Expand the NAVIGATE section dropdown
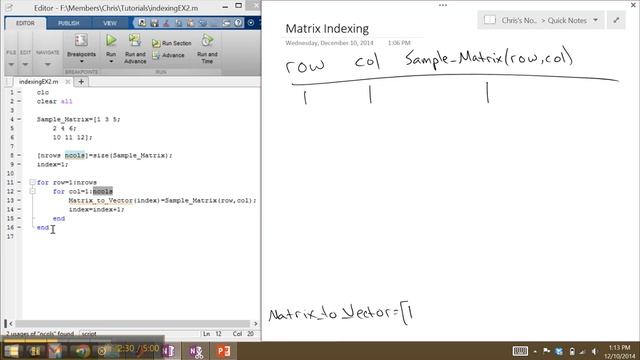This screenshot has height=360, width=640. pos(47,64)
